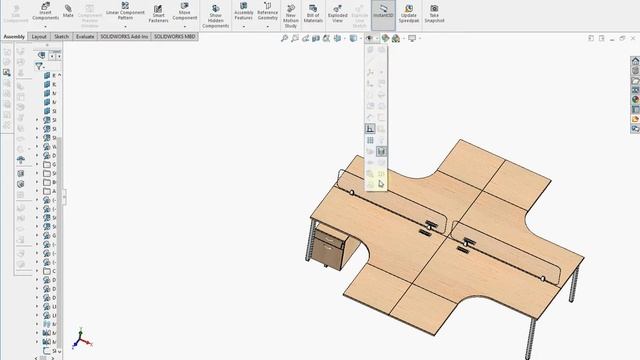Image resolution: width=640 pixels, height=360 pixels.
Task: Create an Exploded View
Action: (338, 14)
